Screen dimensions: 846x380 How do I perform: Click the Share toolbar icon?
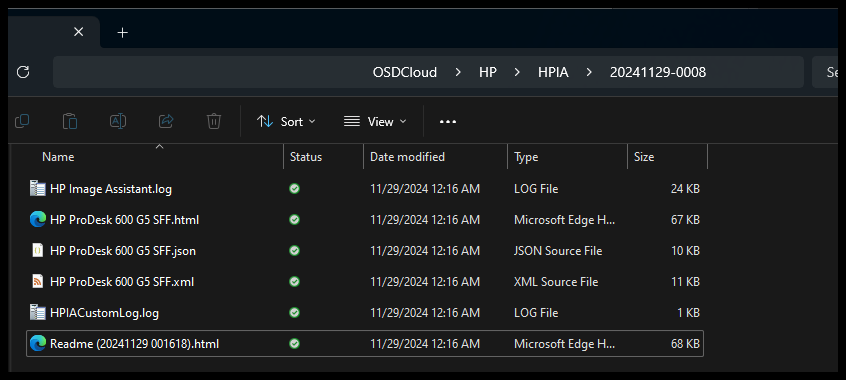[166, 121]
